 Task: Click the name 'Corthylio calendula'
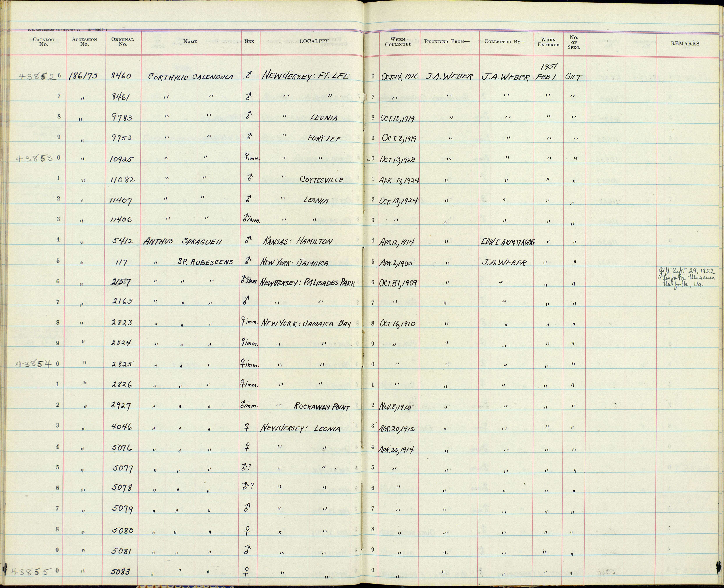(x=190, y=77)
